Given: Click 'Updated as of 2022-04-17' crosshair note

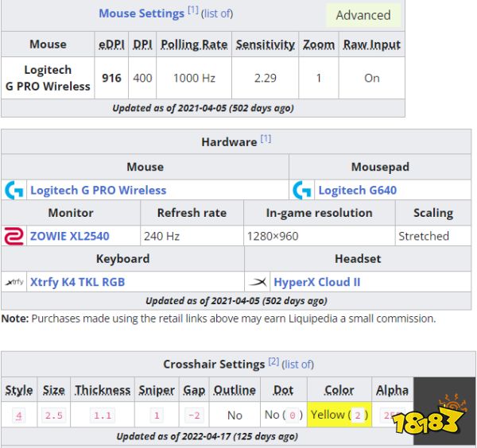Looking at the screenshot, I should pyautogui.click(x=207, y=436).
